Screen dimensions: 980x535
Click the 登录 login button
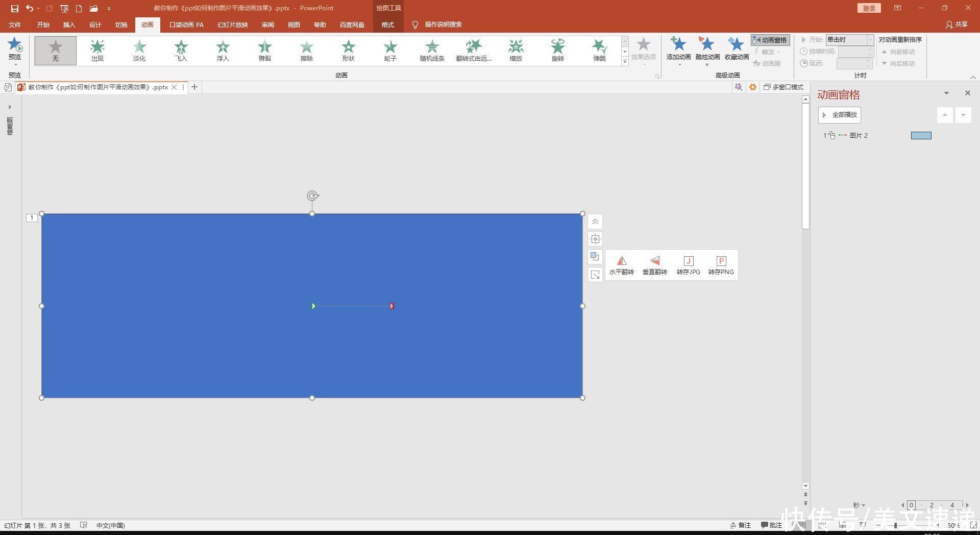[x=869, y=8]
